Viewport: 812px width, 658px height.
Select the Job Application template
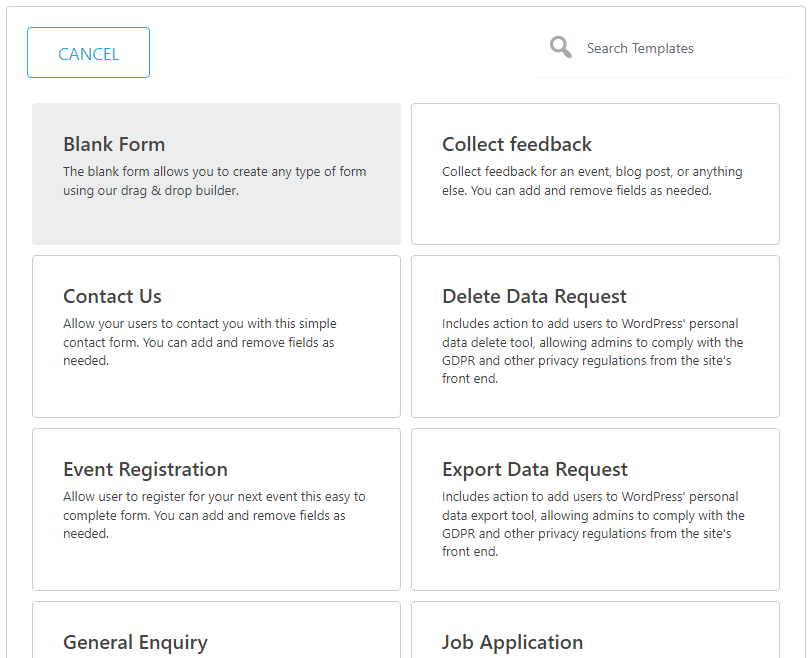(x=596, y=630)
